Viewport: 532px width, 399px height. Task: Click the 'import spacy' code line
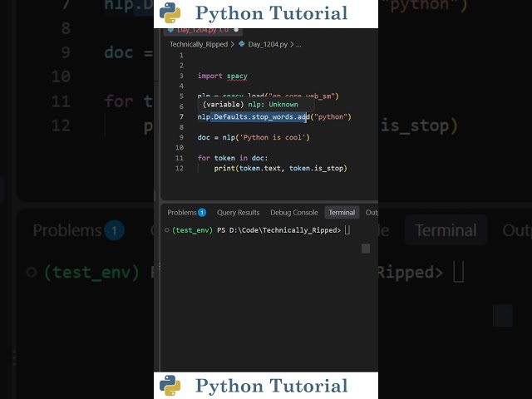(223, 76)
